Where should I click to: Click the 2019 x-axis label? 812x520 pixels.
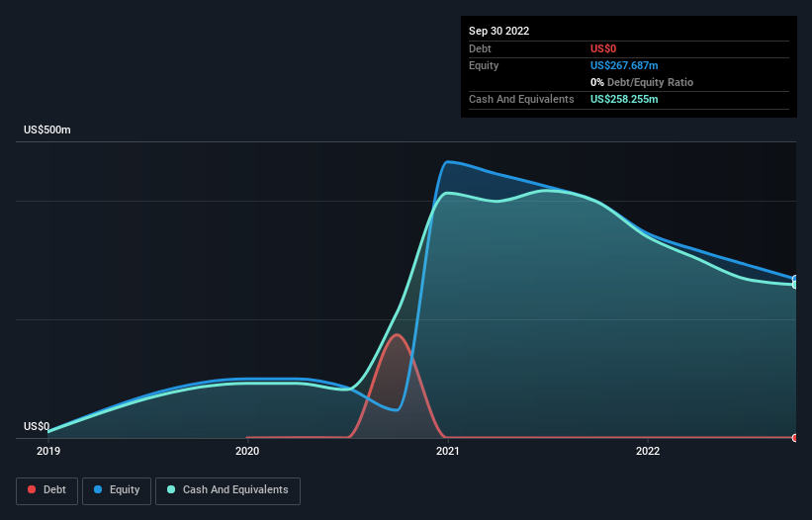click(x=48, y=451)
